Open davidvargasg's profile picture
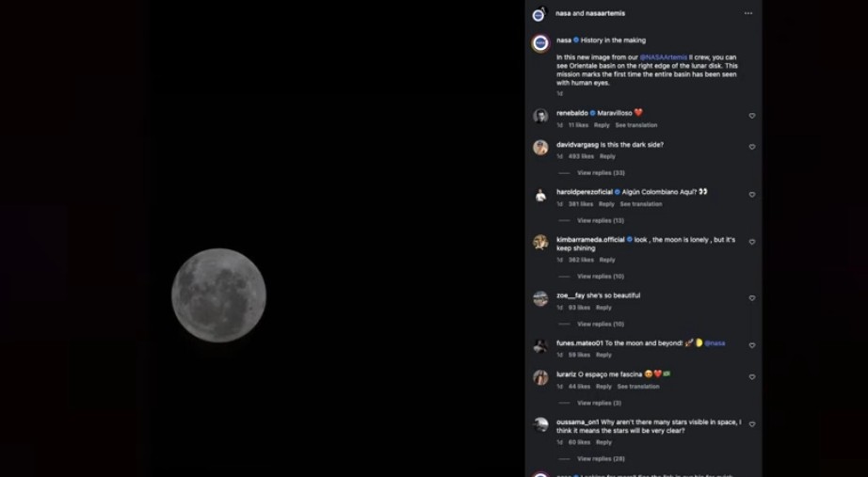The height and width of the screenshot is (477, 868). (x=540, y=148)
